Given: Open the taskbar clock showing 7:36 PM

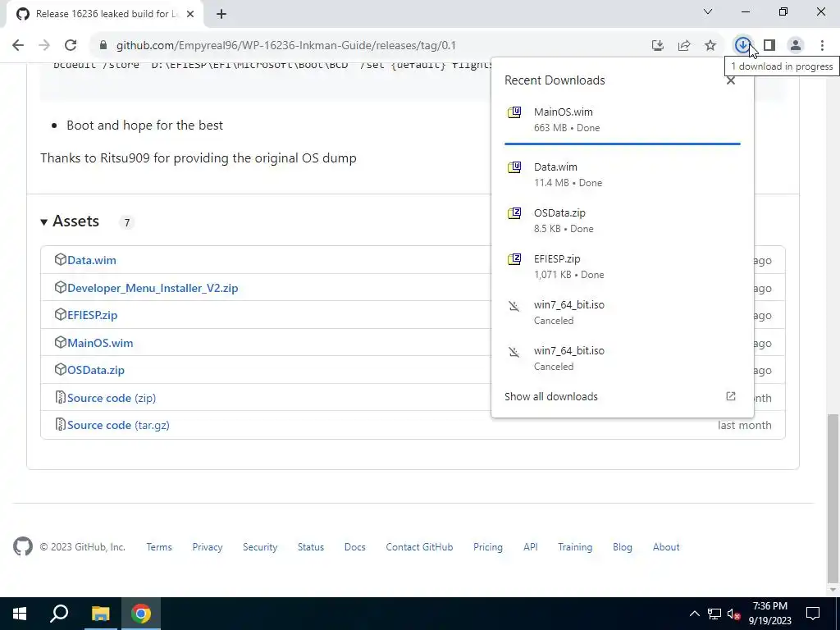Looking at the screenshot, I should pos(769,614).
